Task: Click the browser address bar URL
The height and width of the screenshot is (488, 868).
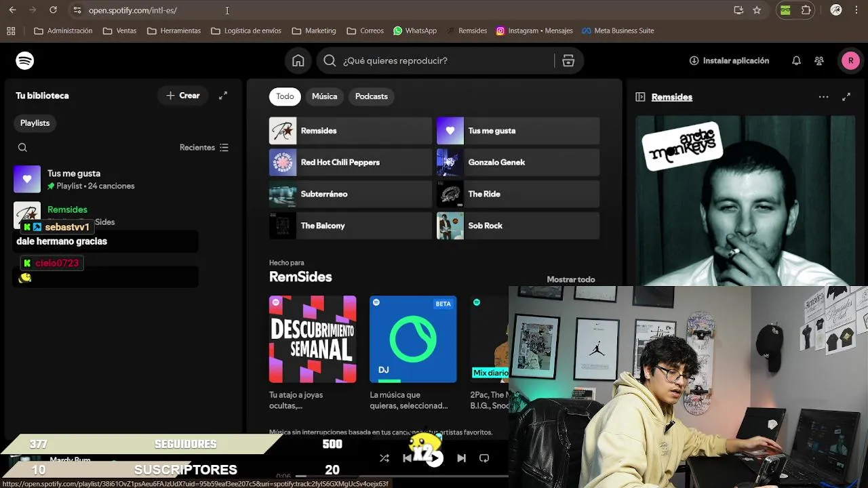Action: click(132, 10)
